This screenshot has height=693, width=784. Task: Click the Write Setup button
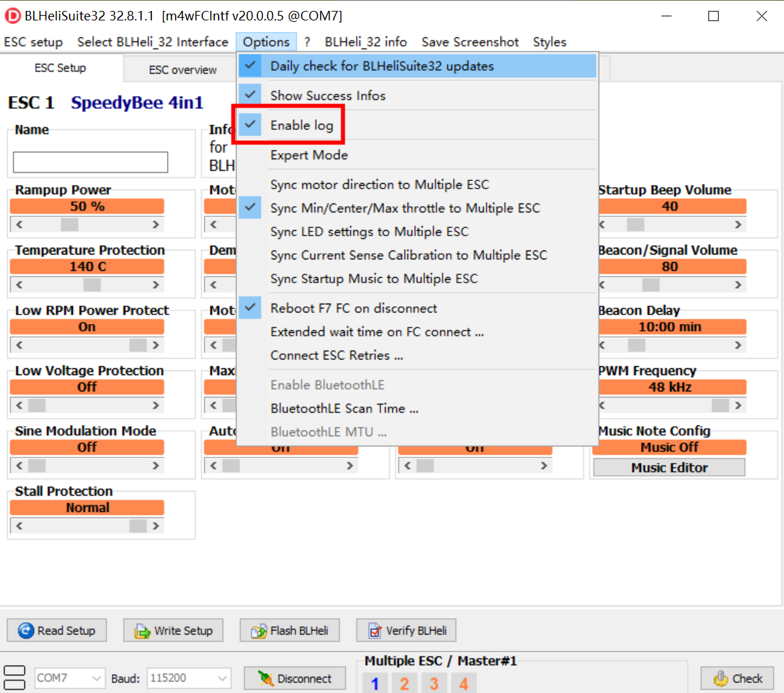(x=174, y=630)
